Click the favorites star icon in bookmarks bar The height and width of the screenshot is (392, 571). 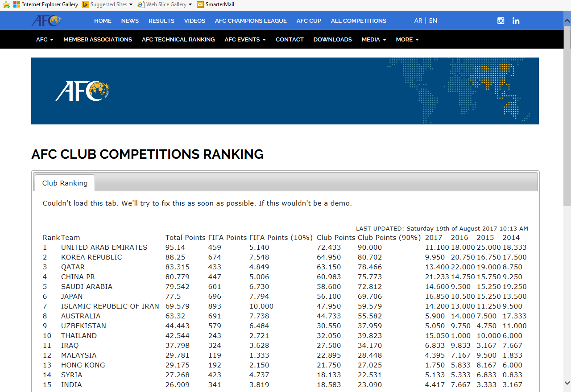[x=6, y=4]
